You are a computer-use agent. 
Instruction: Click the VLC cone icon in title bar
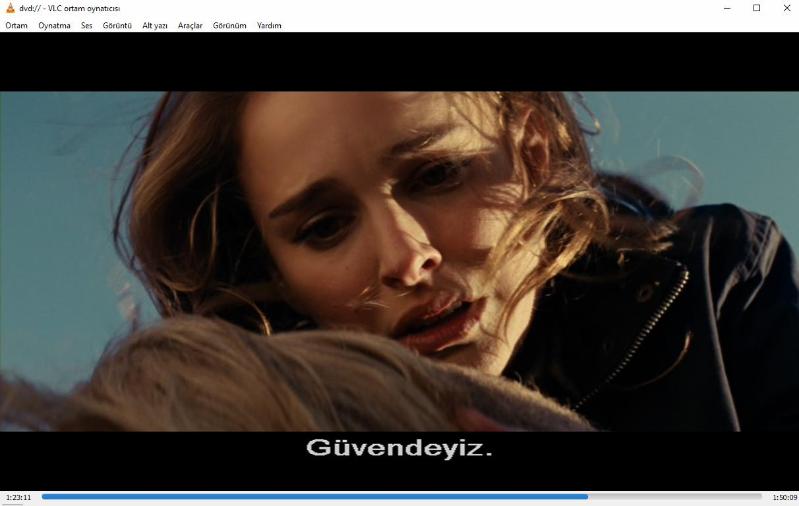point(10,8)
